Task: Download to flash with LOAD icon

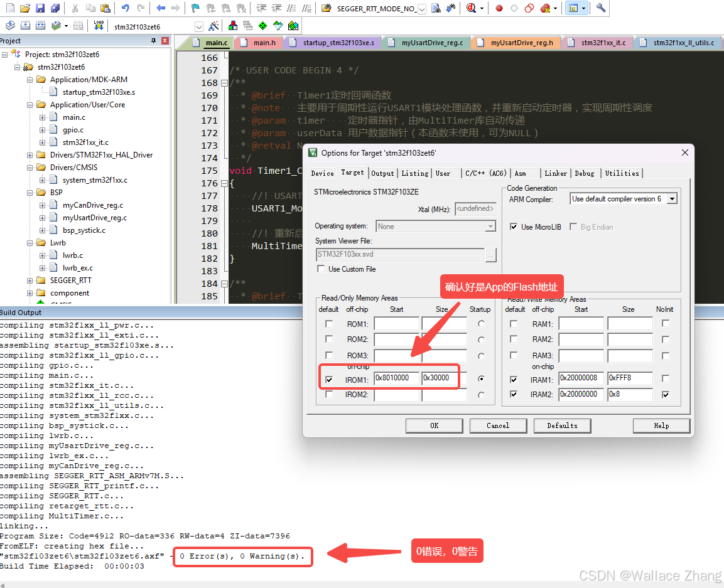Action: point(99,26)
